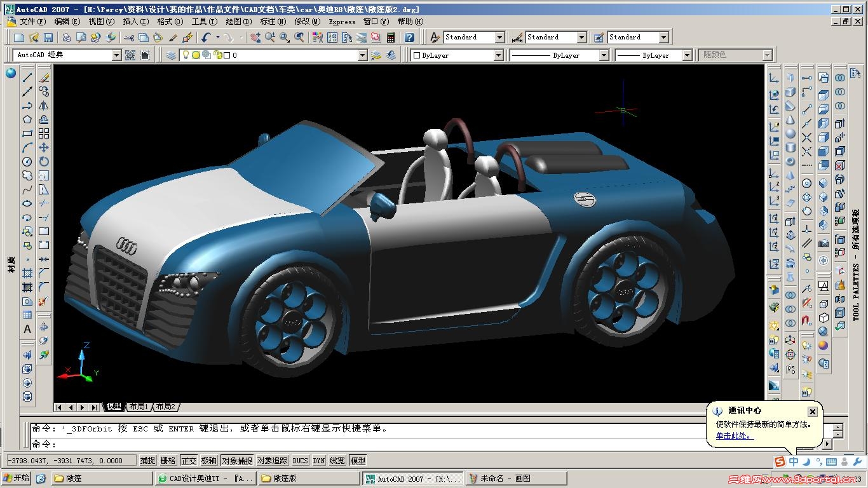The height and width of the screenshot is (488, 868).
Task: Open the Layer Properties Manager icon
Action: (170, 55)
